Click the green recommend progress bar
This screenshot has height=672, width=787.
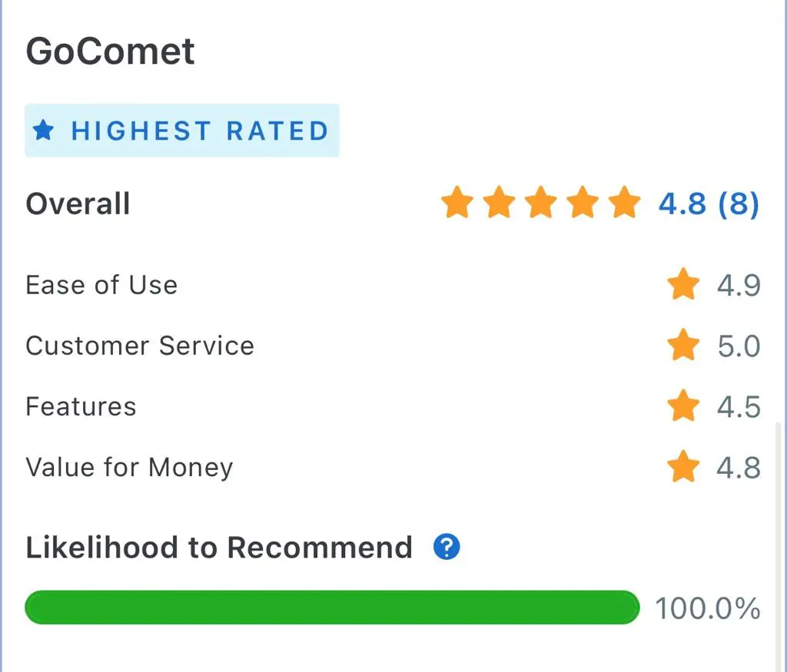click(x=332, y=607)
